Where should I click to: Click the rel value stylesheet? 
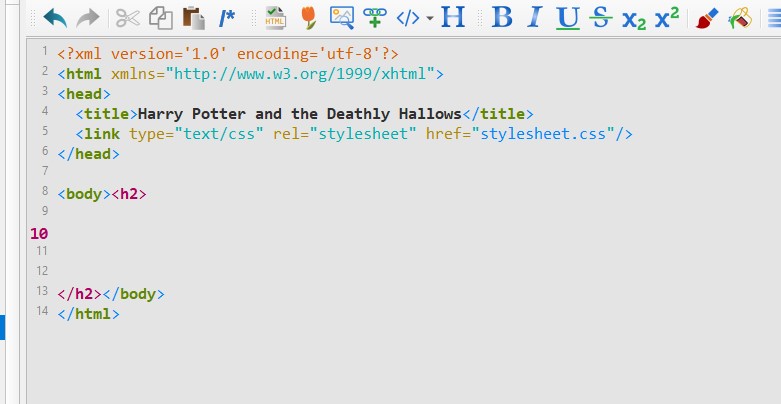(363, 134)
